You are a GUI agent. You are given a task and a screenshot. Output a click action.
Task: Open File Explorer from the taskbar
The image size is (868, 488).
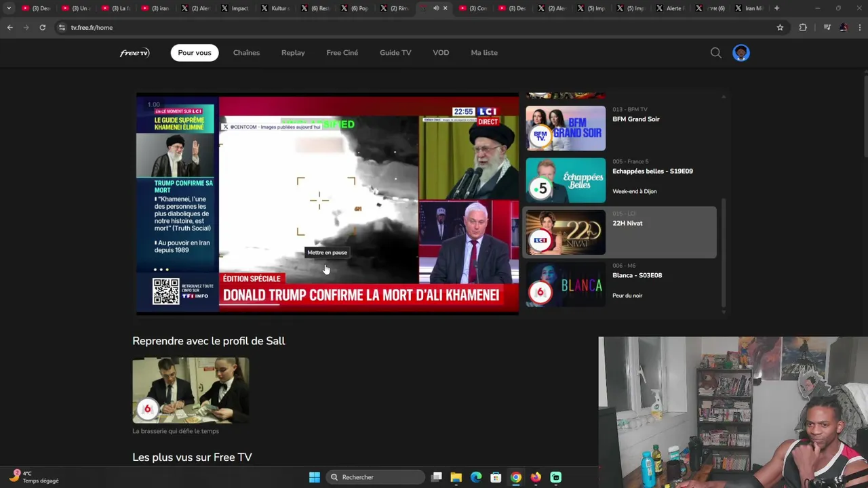coord(456,477)
